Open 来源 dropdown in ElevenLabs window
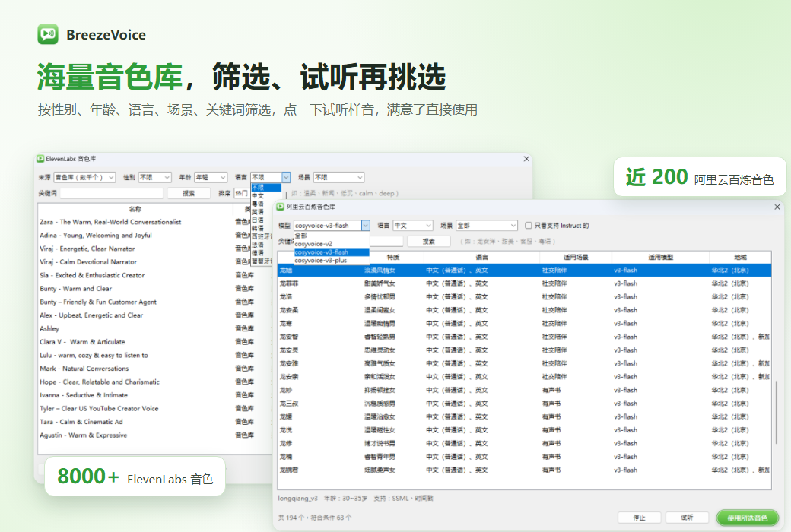This screenshot has width=791, height=532. coord(84,178)
